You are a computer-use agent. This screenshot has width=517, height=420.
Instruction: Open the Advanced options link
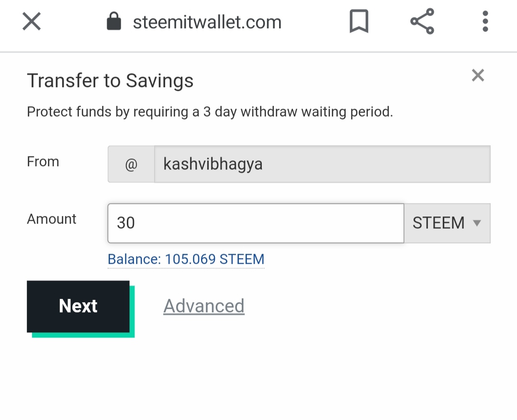tap(204, 306)
